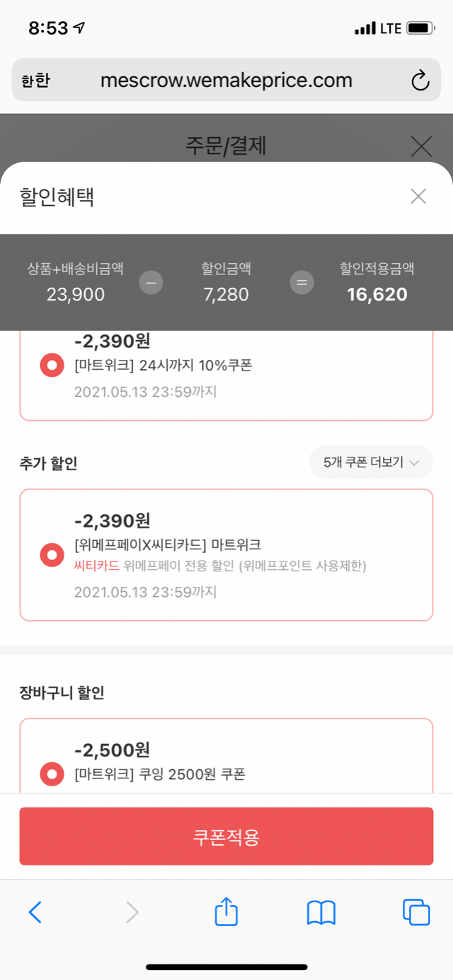Expand the 5개 쿠폰 더보기 dropdown

pyautogui.click(x=371, y=462)
